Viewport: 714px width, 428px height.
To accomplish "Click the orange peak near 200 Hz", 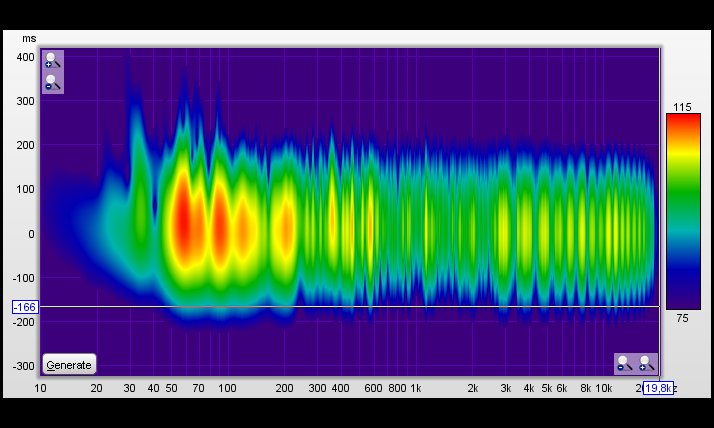I will pos(285,225).
